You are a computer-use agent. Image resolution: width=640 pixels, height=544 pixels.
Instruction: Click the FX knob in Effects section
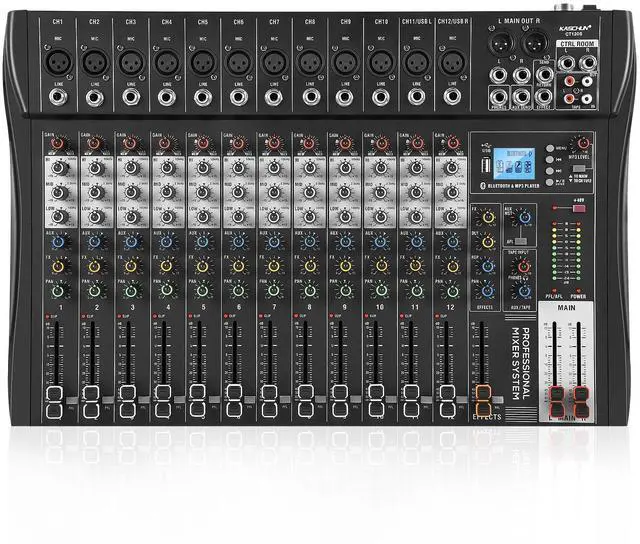[488, 217]
